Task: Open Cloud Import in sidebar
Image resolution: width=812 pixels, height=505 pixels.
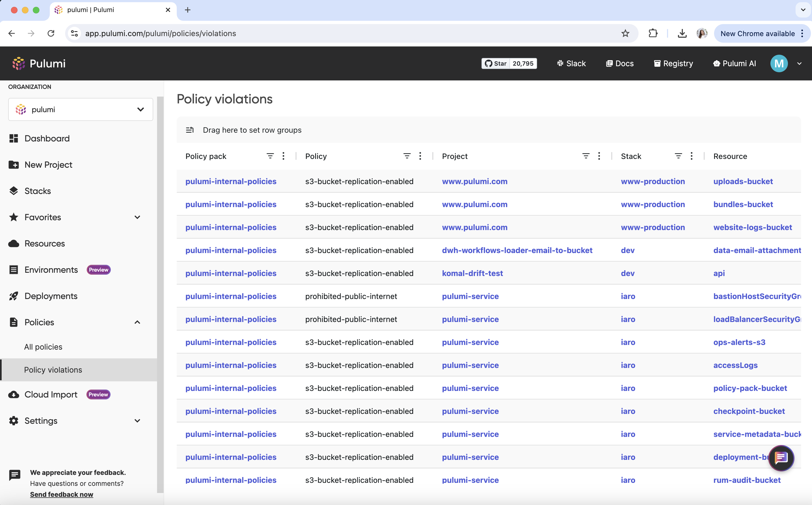Action: click(x=51, y=394)
